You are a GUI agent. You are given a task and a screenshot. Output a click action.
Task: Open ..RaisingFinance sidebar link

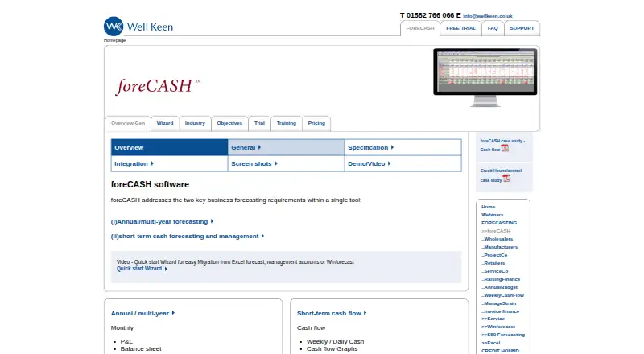(501, 279)
